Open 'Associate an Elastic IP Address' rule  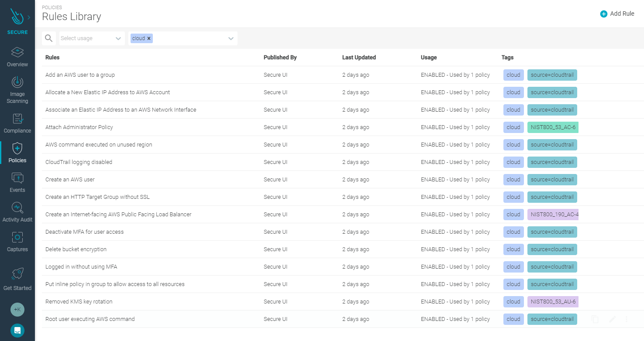point(121,110)
